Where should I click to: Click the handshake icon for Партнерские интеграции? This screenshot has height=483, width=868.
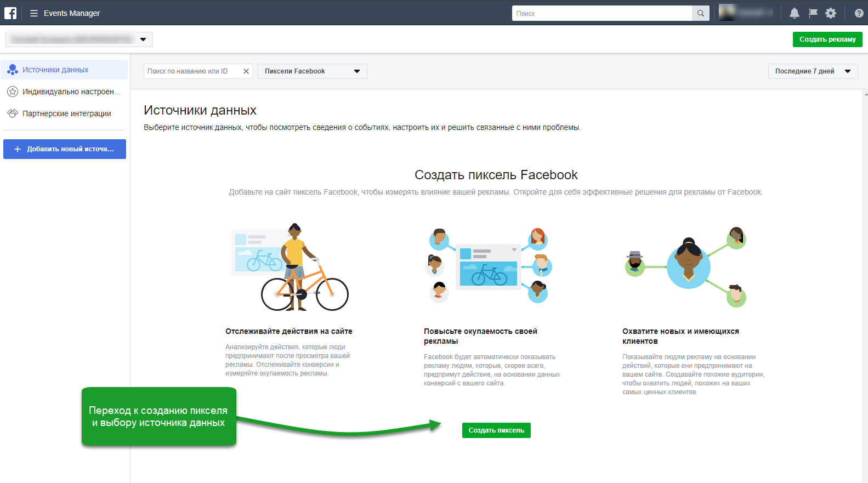(x=13, y=113)
